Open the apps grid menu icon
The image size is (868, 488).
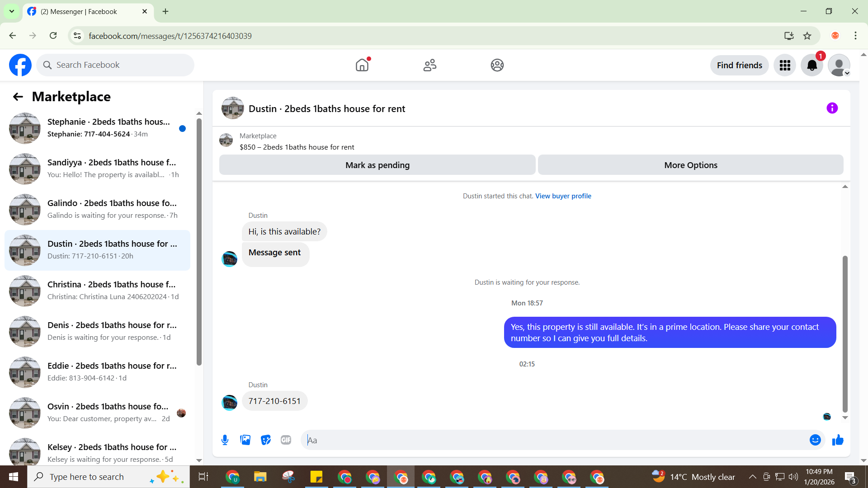click(x=785, y=66)
